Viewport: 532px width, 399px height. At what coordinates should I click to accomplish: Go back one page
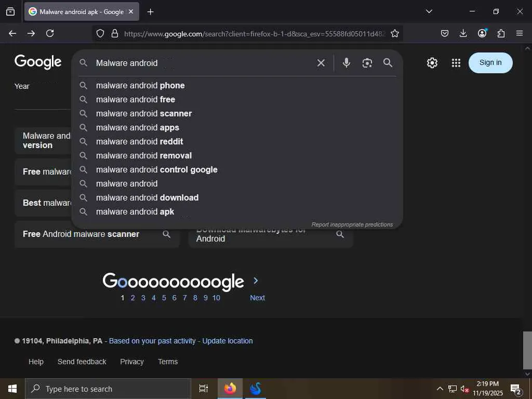pyautogui.click(x=12, y=33)
